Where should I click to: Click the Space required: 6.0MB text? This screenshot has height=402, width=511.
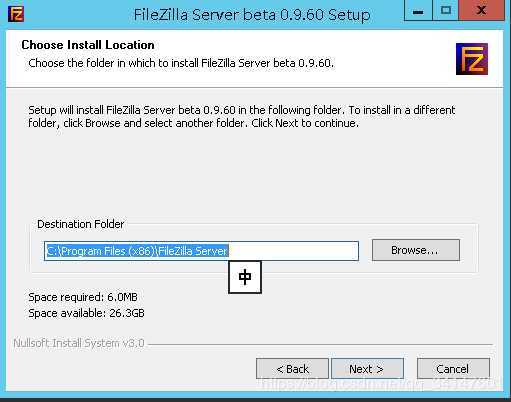83,297
